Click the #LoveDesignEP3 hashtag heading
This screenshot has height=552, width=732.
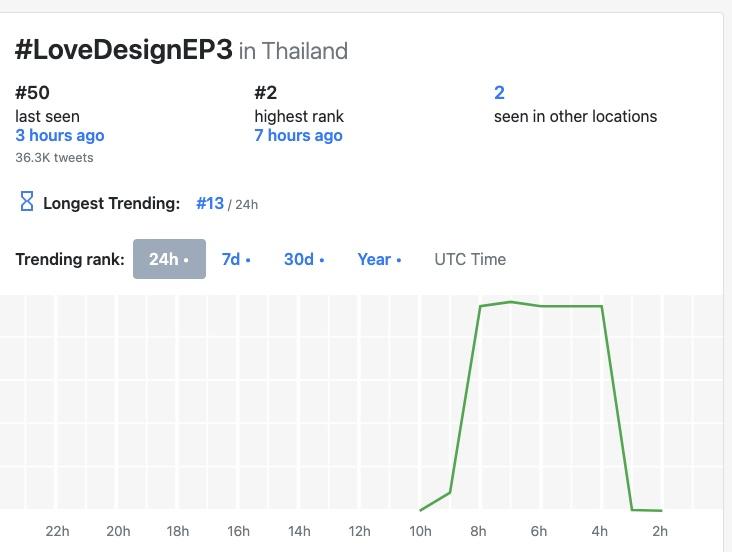click(x=124, y=50)
